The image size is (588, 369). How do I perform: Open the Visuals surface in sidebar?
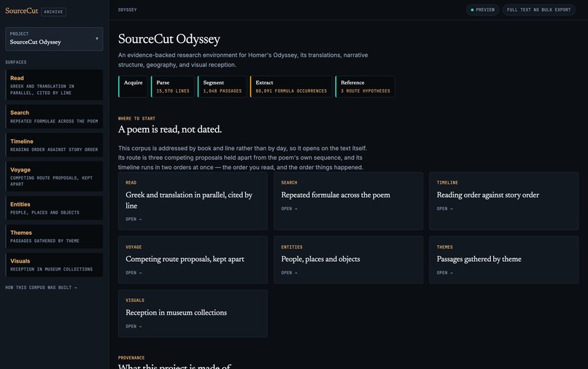[54, 265]
